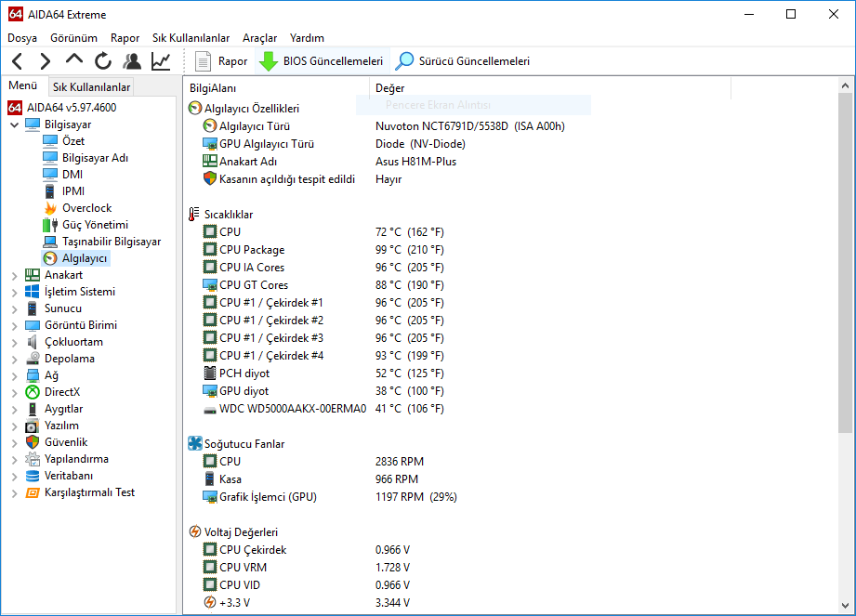The height and width of the screenshot is (616, 856).
Task: Expand the Aygıtlar tree node
Action: coord(15,409)
